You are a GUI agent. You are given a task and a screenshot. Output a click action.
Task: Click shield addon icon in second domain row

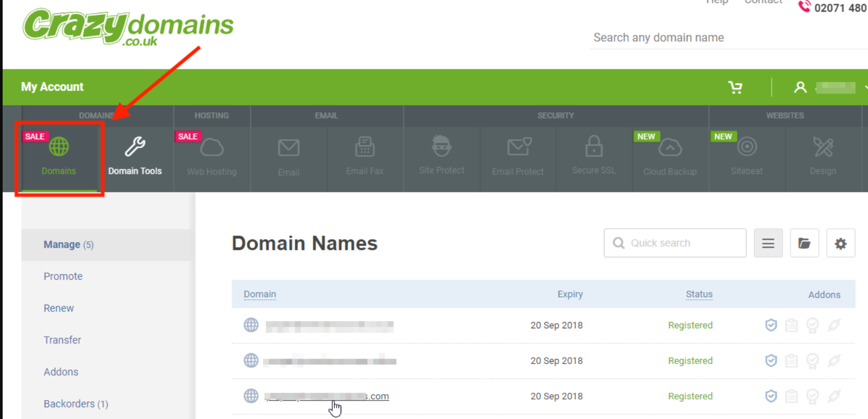771,360
